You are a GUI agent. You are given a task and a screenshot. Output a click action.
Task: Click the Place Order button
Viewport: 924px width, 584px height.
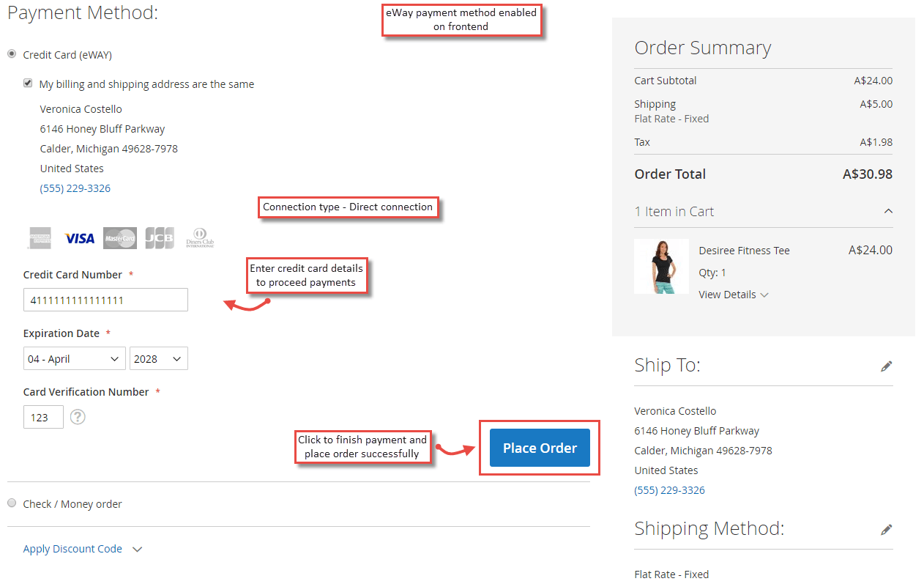click(540, 447)
